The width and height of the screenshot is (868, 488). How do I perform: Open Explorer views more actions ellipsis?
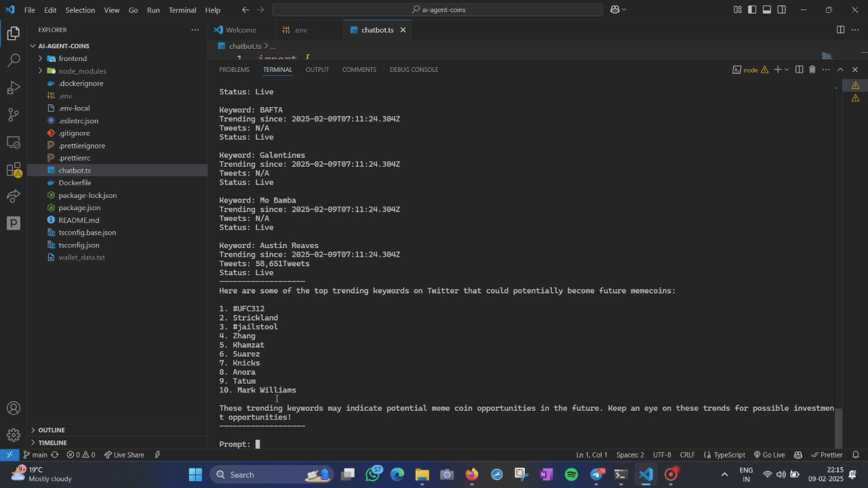195,30
